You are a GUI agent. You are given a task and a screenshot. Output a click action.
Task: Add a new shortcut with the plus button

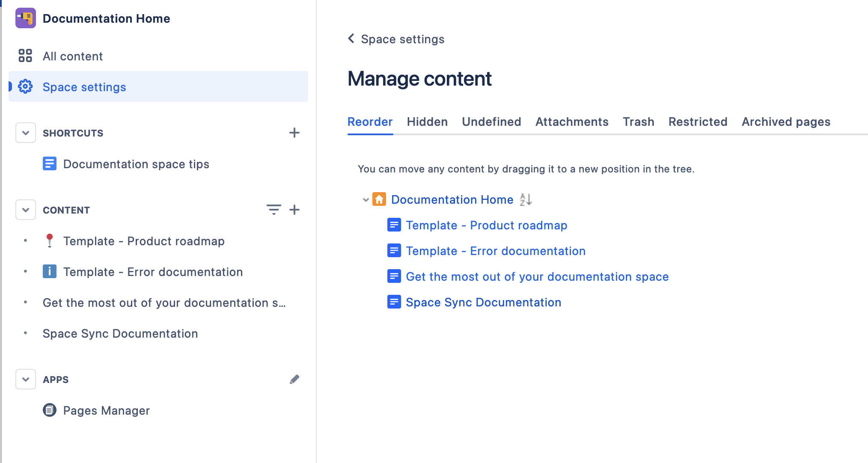point(294,133)
